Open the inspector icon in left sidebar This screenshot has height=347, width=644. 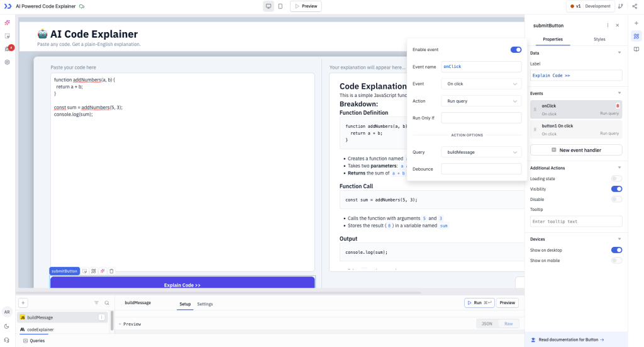tap(7, 36)
